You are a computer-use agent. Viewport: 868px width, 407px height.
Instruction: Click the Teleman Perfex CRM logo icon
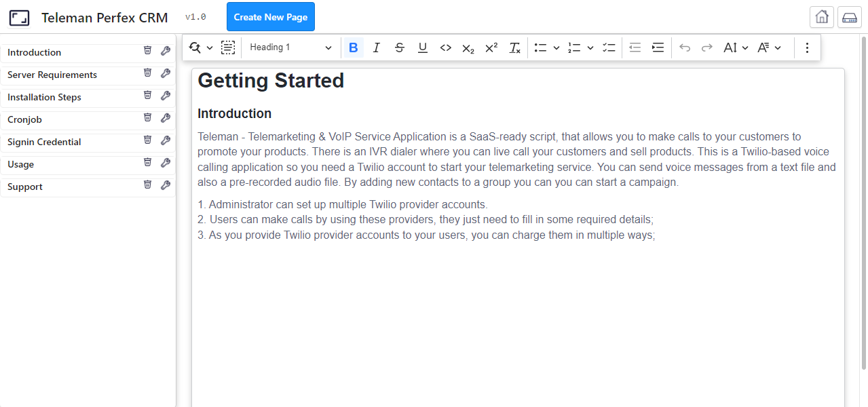click(x=19, y=18)
